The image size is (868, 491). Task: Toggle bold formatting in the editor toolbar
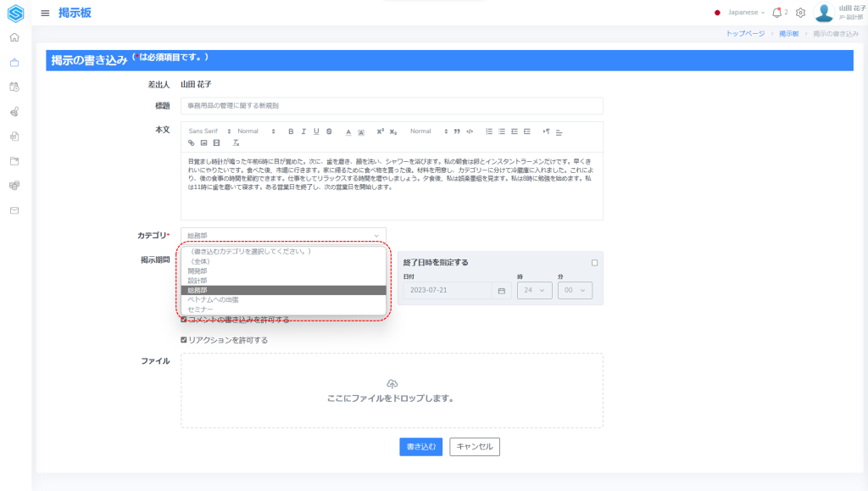coord(291,131)
